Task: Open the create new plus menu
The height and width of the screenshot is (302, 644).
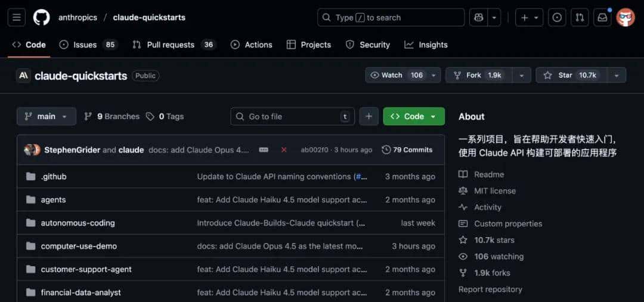Action: (529, 18)
